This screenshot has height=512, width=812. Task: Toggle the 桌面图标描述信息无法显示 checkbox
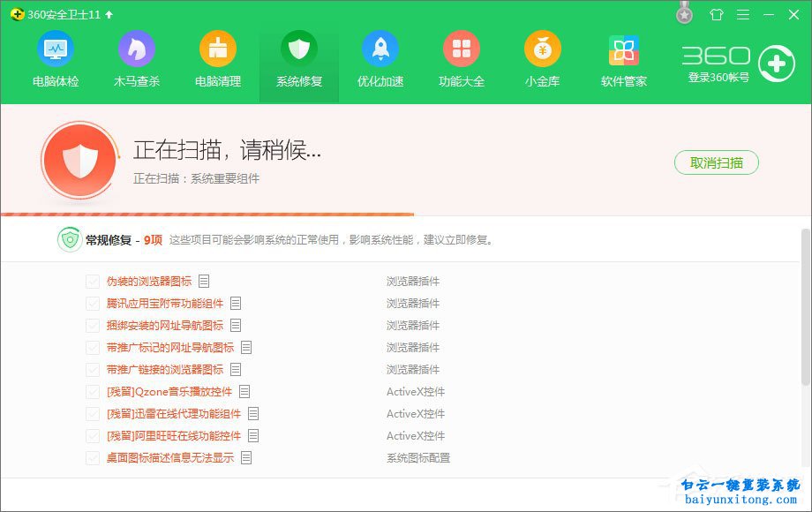point(93,457)
